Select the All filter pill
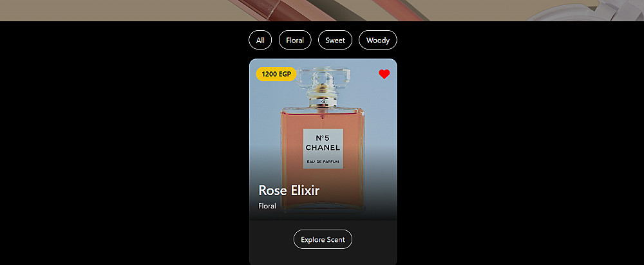 (260, 40)
